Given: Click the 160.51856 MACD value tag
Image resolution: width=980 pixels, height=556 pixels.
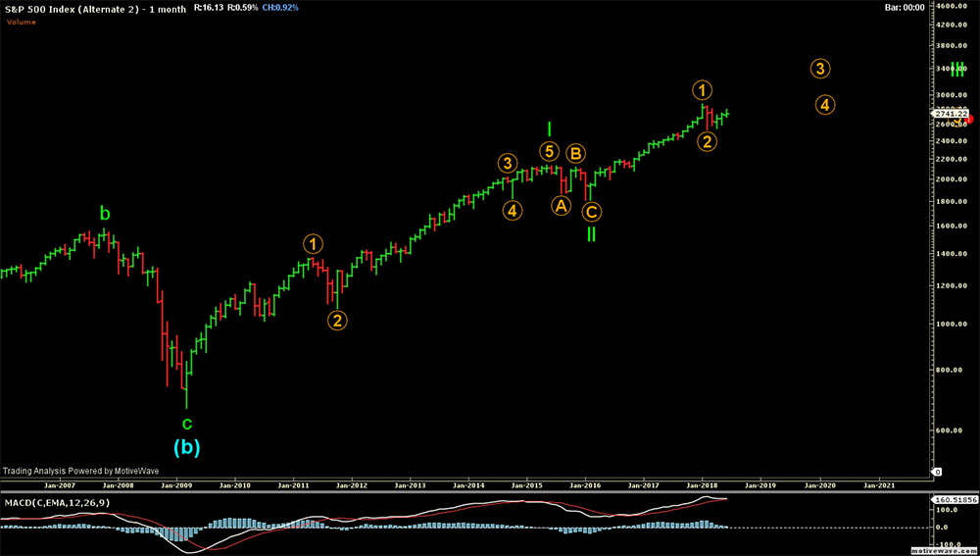Looking at the screenshot, I should [x=954, y=499].
